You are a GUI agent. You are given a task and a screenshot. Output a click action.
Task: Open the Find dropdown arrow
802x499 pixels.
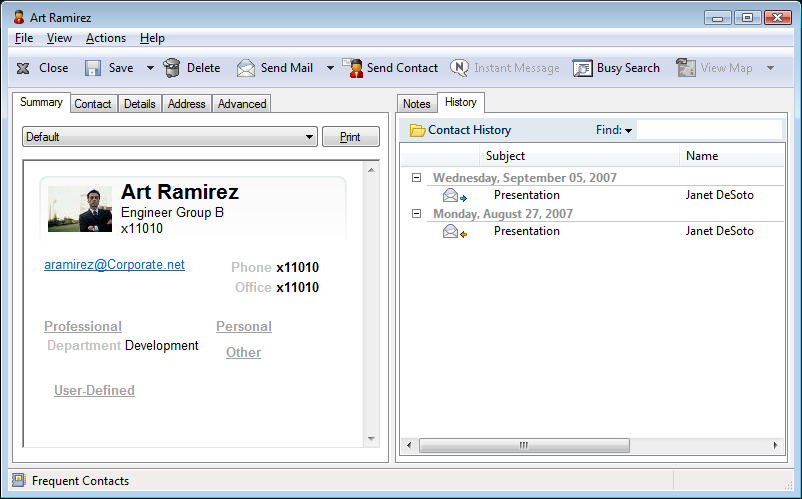[629, 131]
